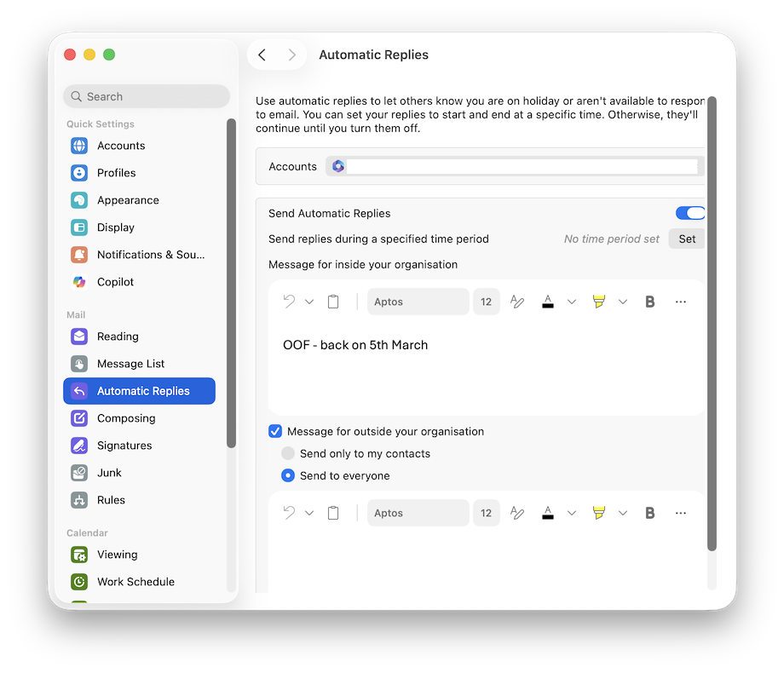The image size is (784, 673).
Task: Open Rules settings from the Mail section
Action: click(111, 499)
